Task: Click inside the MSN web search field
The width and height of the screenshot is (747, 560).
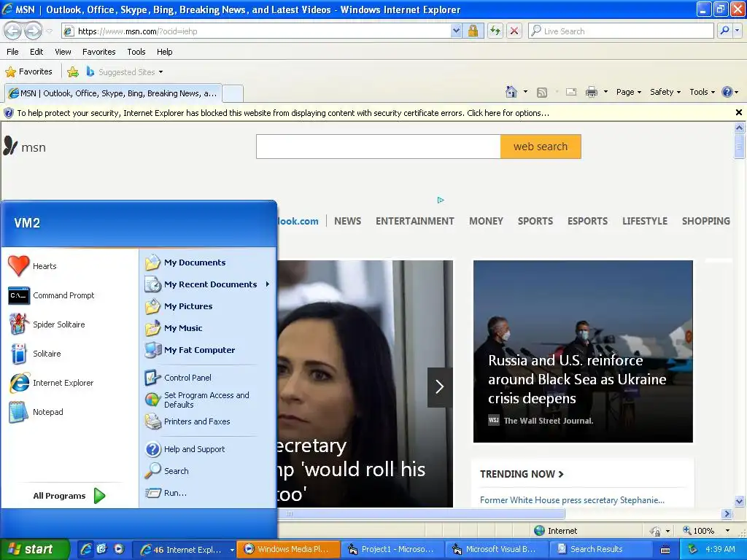Action: pyautogui.click(x=379, y=147)
